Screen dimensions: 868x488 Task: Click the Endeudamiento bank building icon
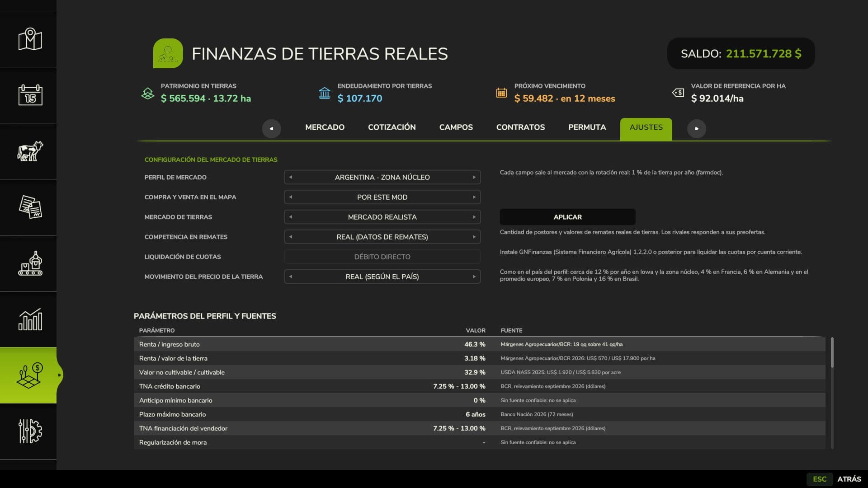325,93
